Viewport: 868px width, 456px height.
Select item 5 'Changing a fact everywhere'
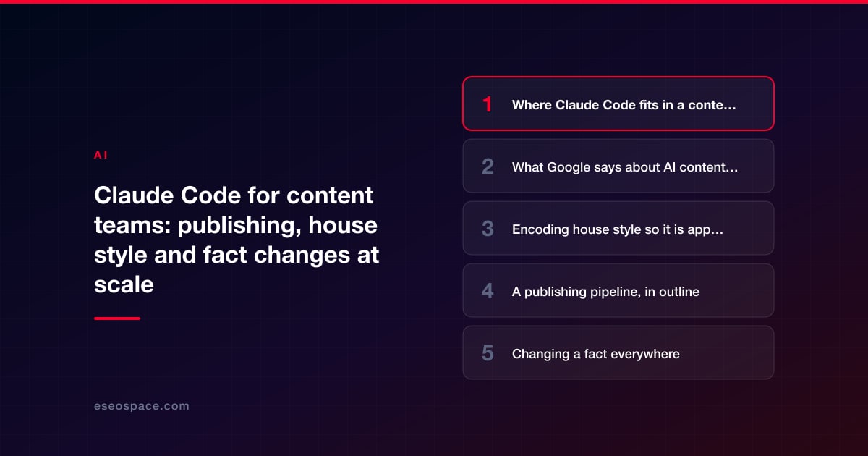tap(618, 352)
